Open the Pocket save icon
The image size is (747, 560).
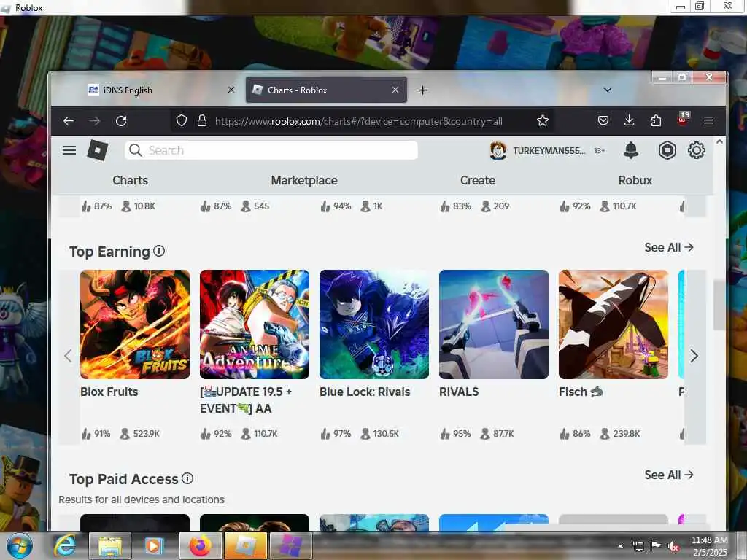click(603, 121)
